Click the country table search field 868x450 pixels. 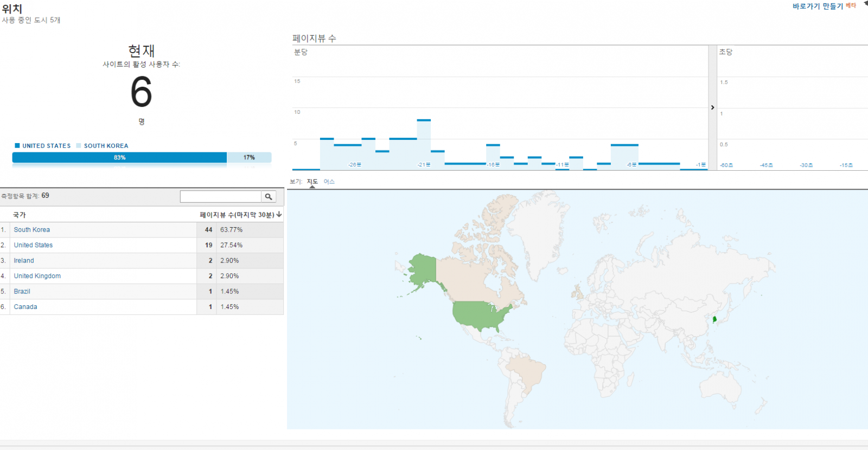(221, 197)
